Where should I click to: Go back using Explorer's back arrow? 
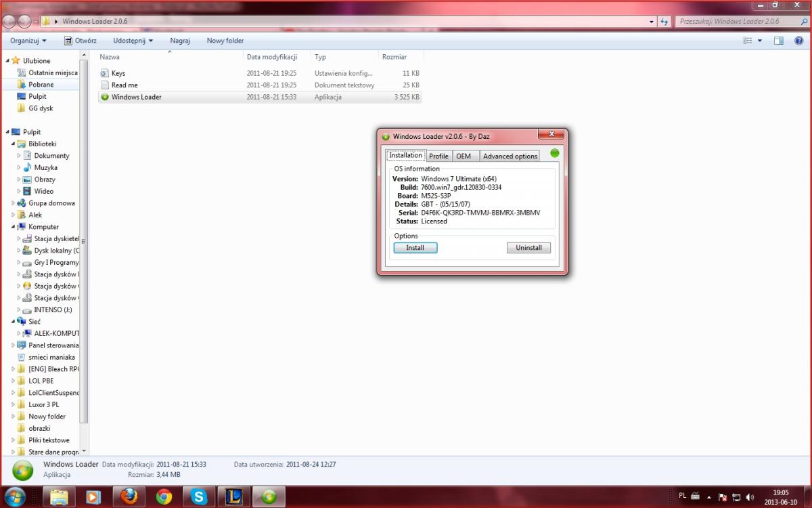(x=10, y=21)
